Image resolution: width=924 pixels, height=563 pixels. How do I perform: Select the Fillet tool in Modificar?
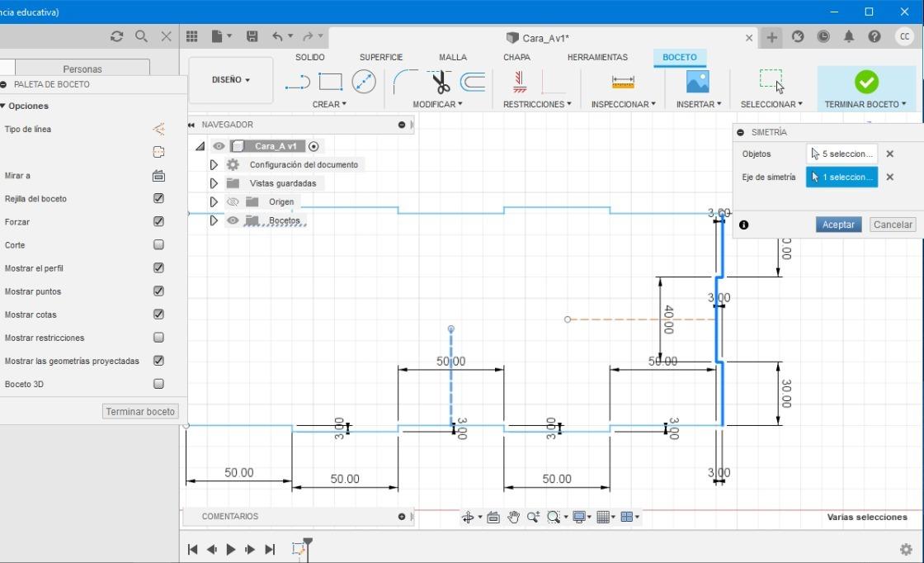(x=405, y=82)
